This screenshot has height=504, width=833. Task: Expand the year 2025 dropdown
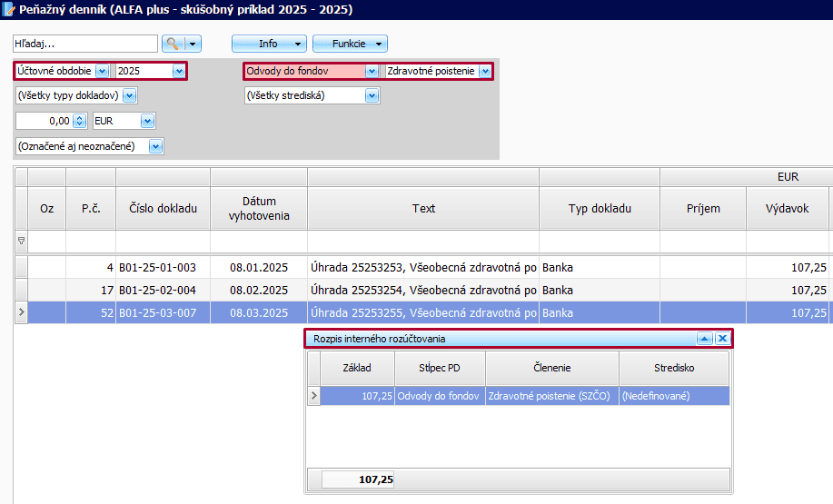tap(179, 71)
